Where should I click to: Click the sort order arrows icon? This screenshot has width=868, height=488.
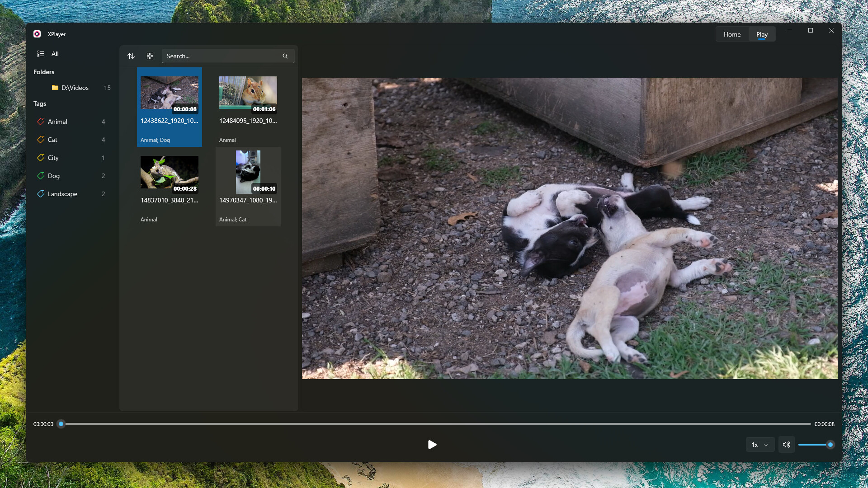point(131,56)
